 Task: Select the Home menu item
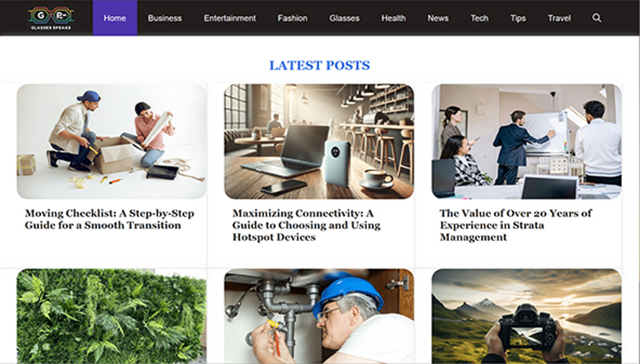click(x=115, y=18)
